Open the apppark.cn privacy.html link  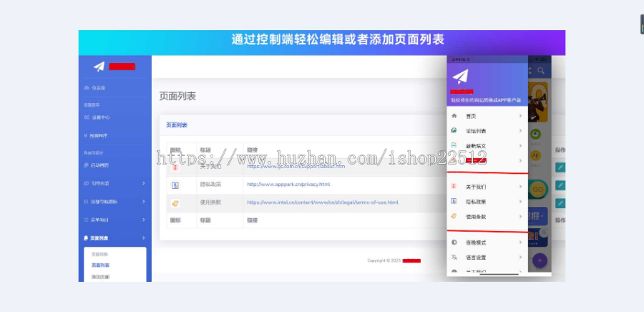pos(288,185)
